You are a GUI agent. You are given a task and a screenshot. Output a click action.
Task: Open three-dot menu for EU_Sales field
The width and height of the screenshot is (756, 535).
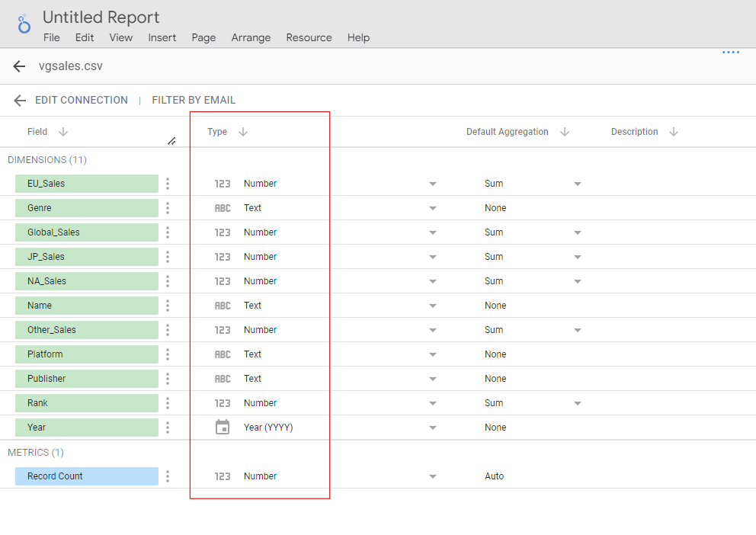[x=168, y=184]
